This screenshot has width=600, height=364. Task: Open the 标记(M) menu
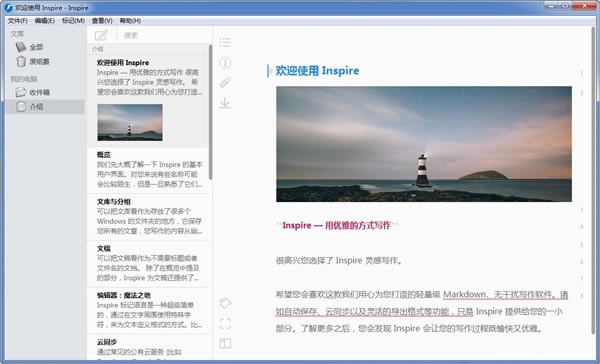(73, 21)
